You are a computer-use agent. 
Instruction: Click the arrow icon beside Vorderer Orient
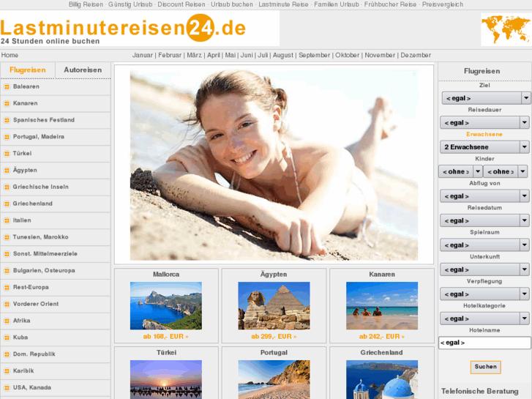click(x=7, y=305)
